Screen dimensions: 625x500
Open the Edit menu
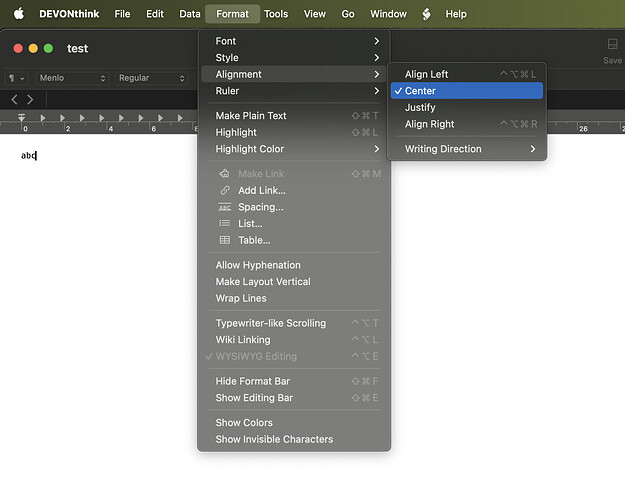point(155,14)
